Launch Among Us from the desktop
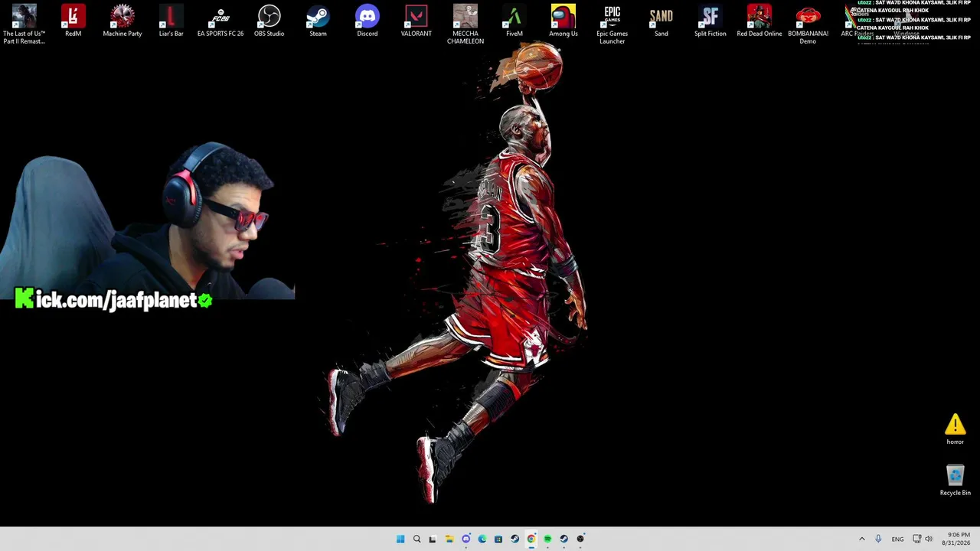 tap(563, 21)
